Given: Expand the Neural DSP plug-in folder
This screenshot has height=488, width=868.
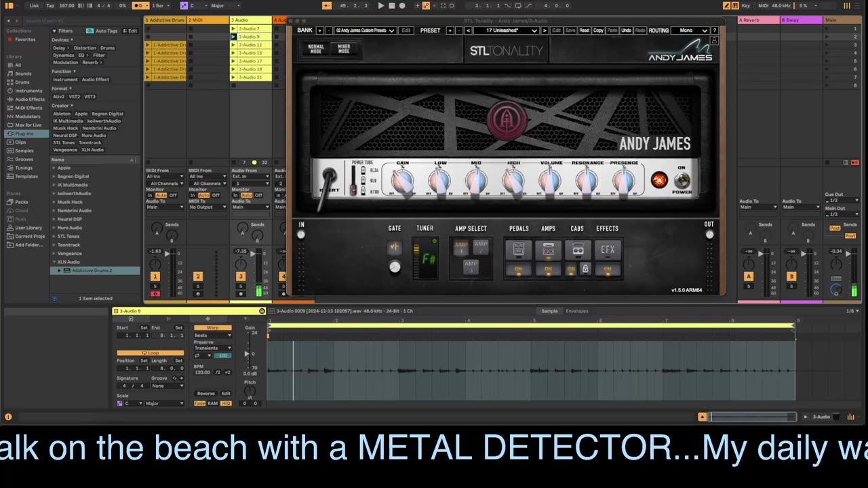Looking at the screenshot, I should point(54,219).
